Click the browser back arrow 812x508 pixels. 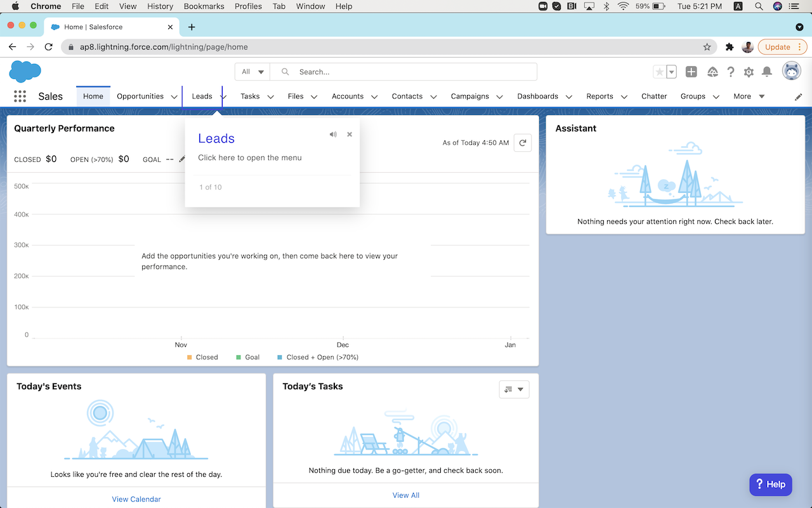point(12,47)
